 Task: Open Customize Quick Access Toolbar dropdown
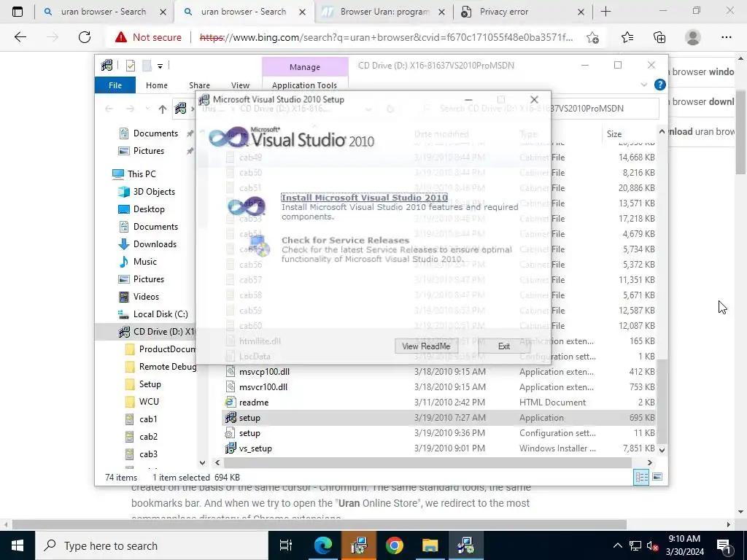pos(160,66)
